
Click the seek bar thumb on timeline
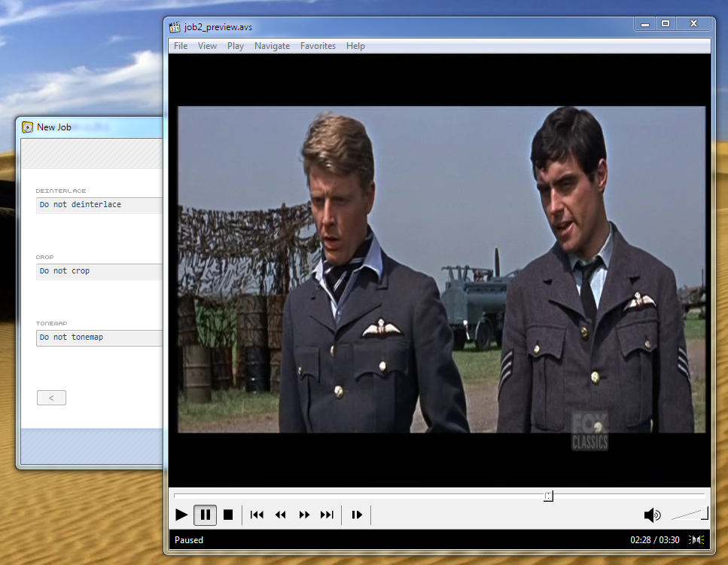(x=548, y=496)
